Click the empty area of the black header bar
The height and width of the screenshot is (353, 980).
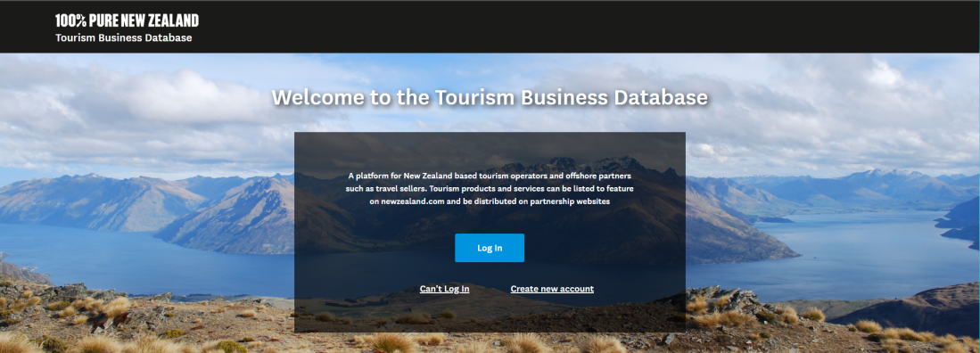click(563, 26)
